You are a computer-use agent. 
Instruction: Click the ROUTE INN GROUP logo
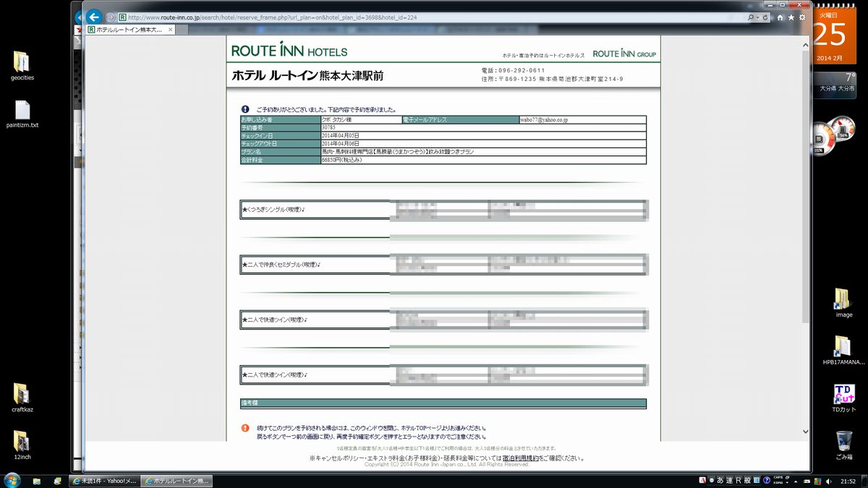(624, 53)
